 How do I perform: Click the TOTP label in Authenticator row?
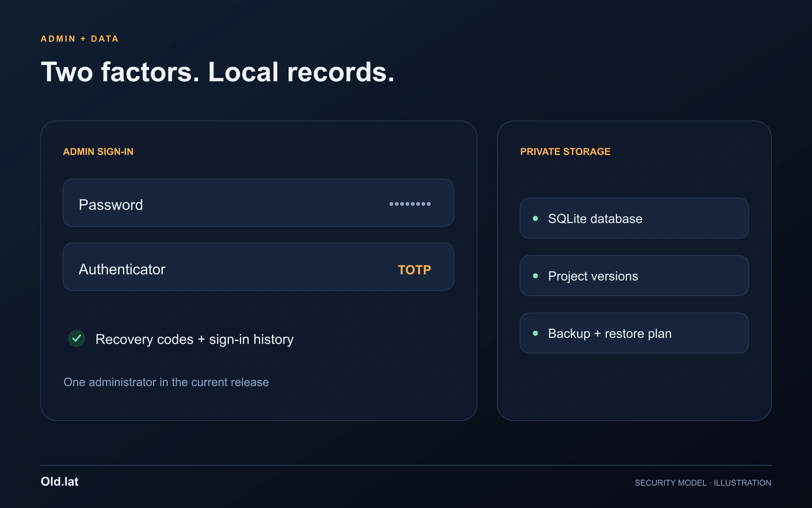coord(414,270)
